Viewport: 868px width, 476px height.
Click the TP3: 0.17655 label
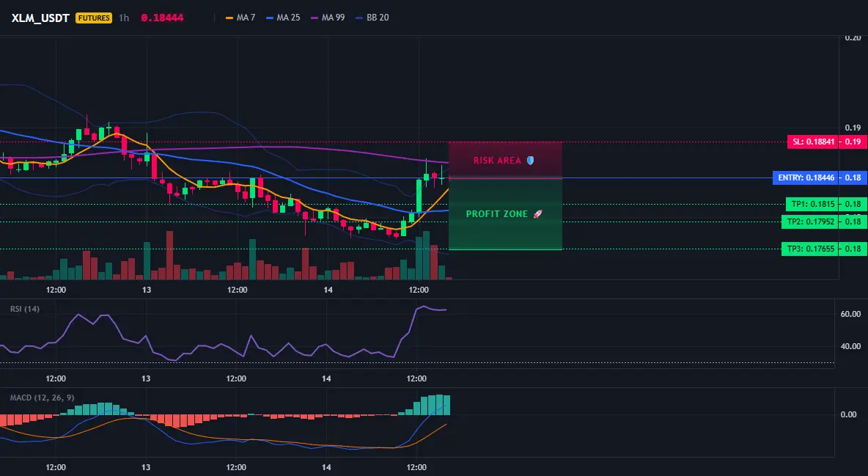coord(810,249)
